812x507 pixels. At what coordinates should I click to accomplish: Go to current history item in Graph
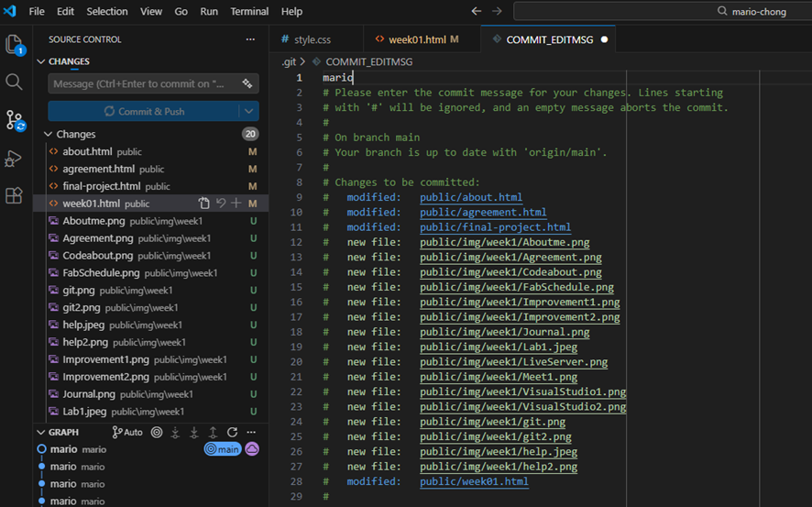tap(157, 432)
